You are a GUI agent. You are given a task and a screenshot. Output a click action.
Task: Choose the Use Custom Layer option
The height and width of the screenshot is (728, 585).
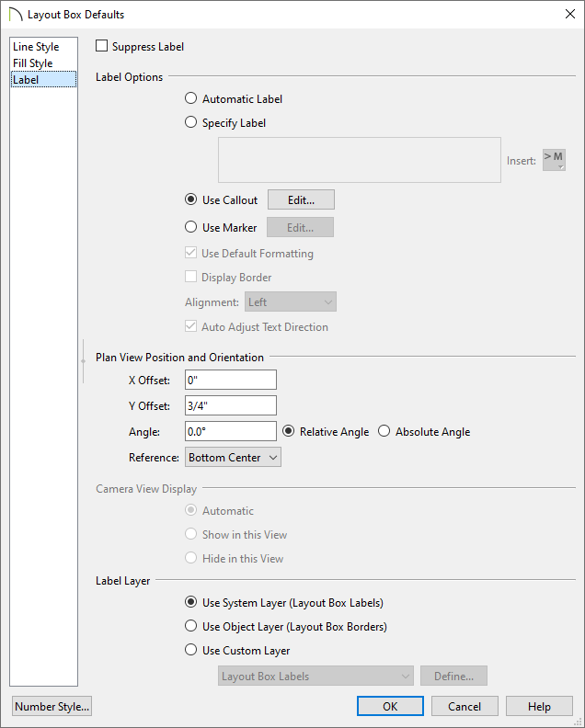[x=191, y=650]
